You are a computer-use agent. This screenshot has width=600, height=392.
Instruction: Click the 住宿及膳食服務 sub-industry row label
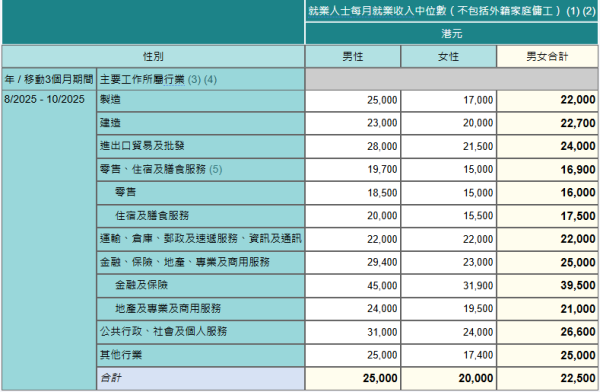[201, 216]
